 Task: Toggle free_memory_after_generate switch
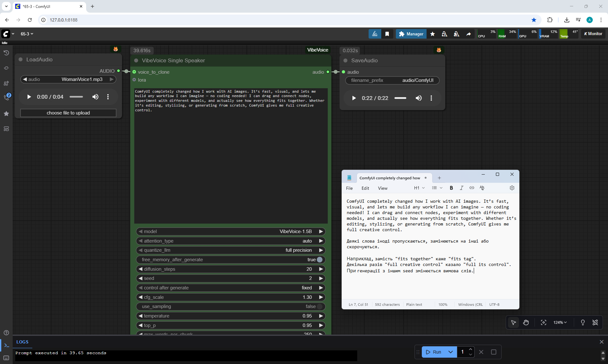pos(320,260)
